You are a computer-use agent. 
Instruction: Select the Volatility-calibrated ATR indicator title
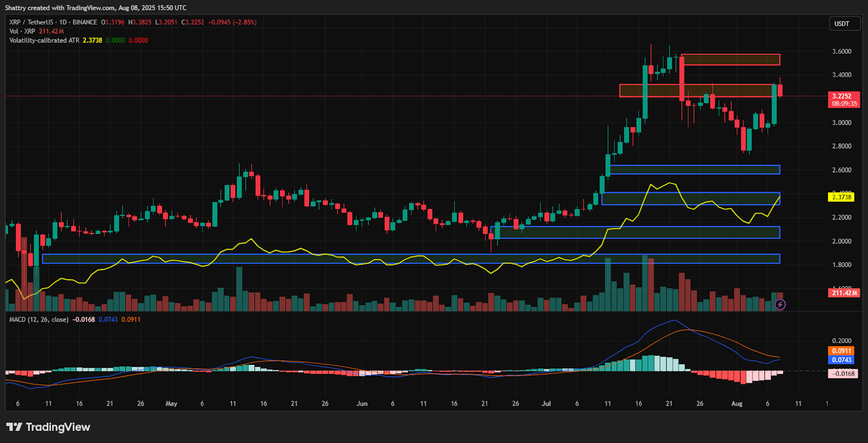coord(44,40)
